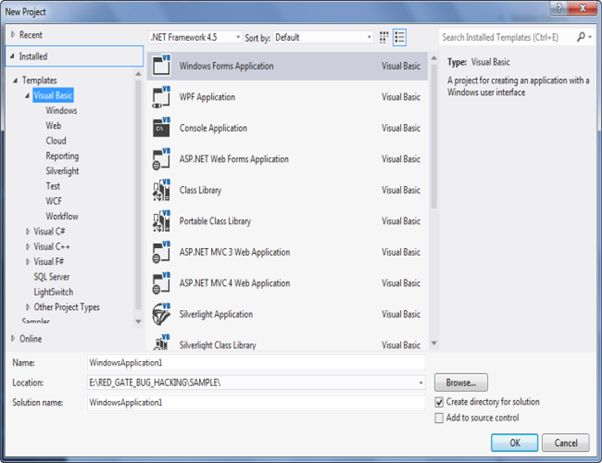The width and height of the screenshot is (602, 463).
Task: Click the tree pane scroll up arrow
Action: [x=138, y=73]
